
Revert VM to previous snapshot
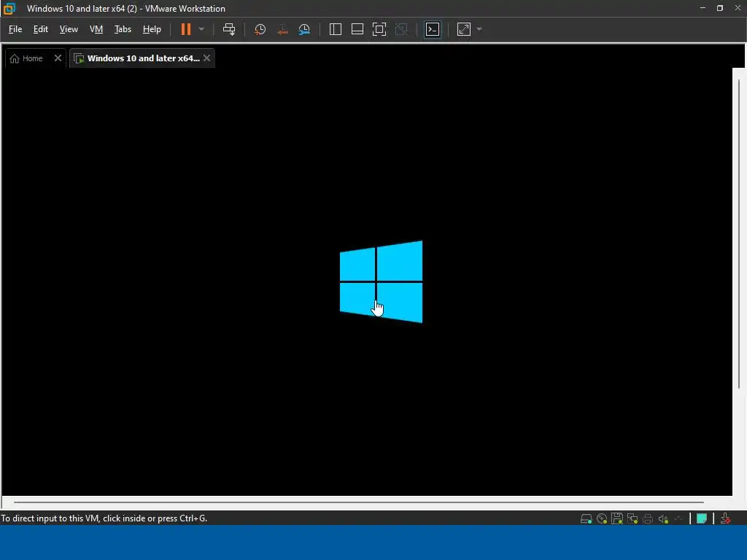(282, 29)
